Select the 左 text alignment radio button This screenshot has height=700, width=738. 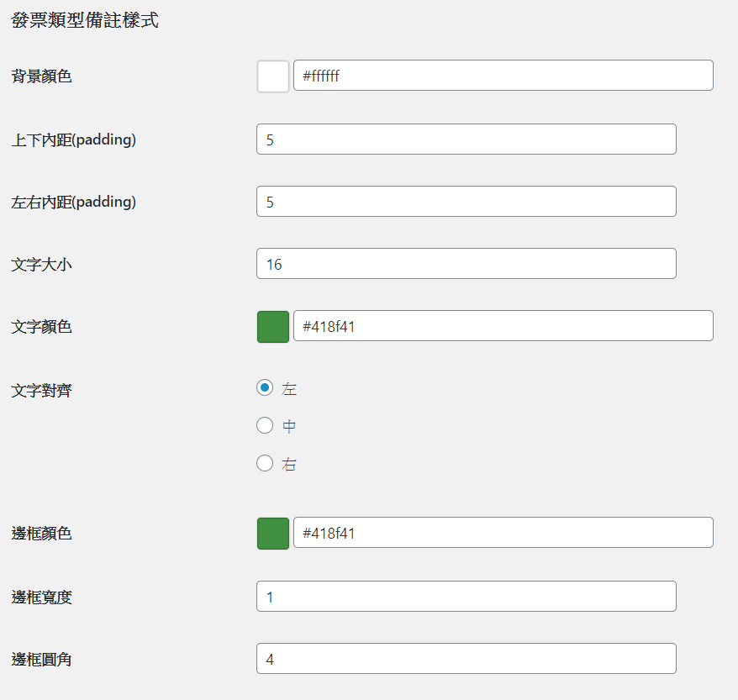tap(265, 387)
